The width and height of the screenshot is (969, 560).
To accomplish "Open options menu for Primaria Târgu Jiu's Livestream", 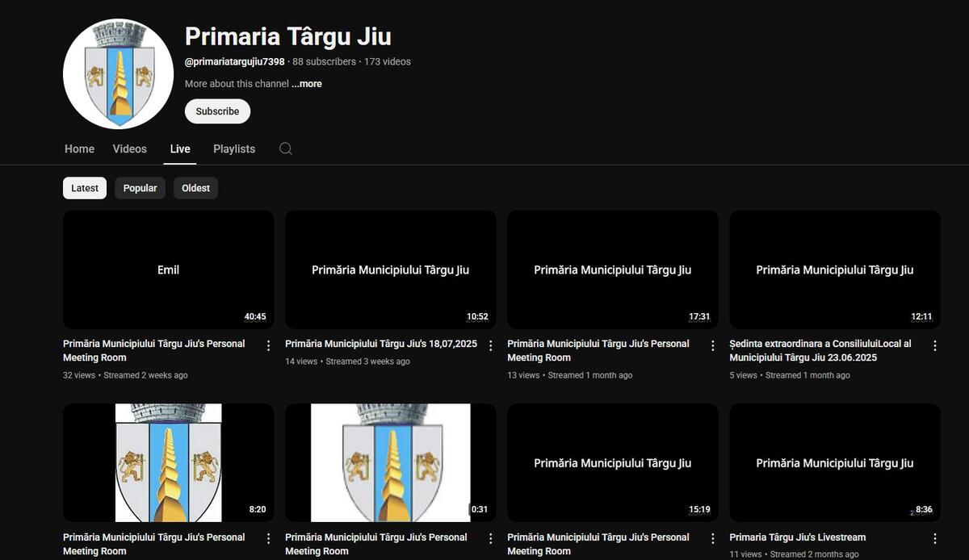I will (x=934, y=538).
